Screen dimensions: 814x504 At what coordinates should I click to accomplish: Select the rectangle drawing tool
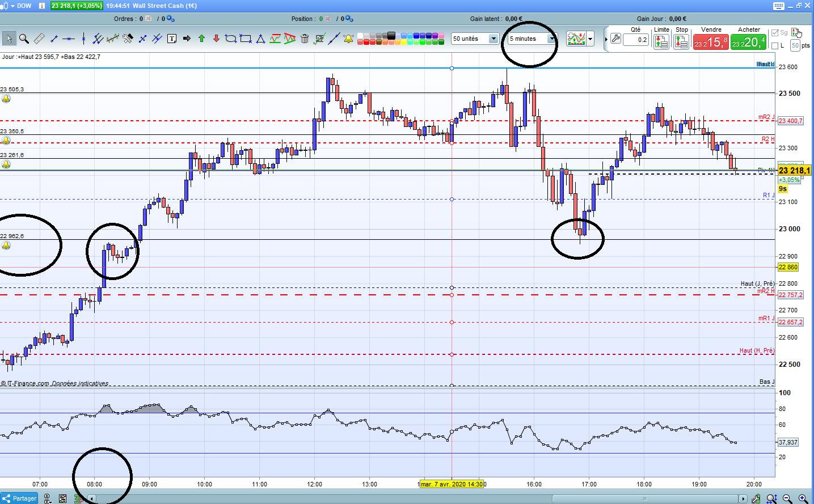click(x=246, y=39)
